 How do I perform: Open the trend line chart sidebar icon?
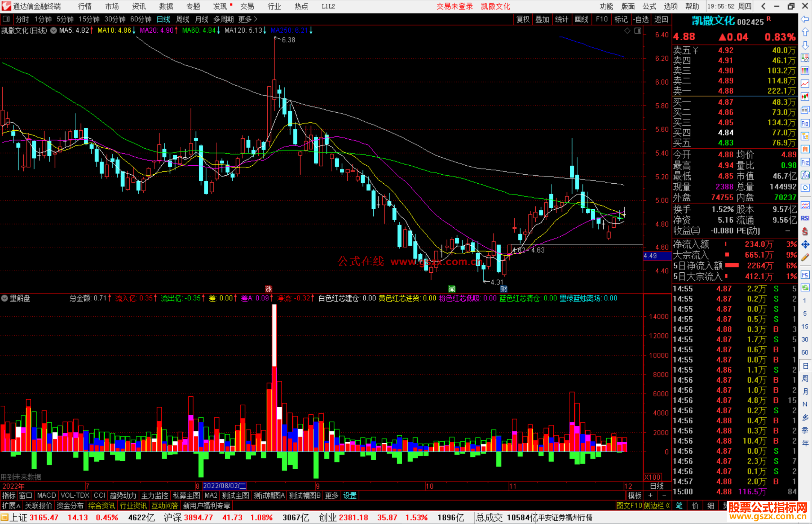[x=805, y=84]
